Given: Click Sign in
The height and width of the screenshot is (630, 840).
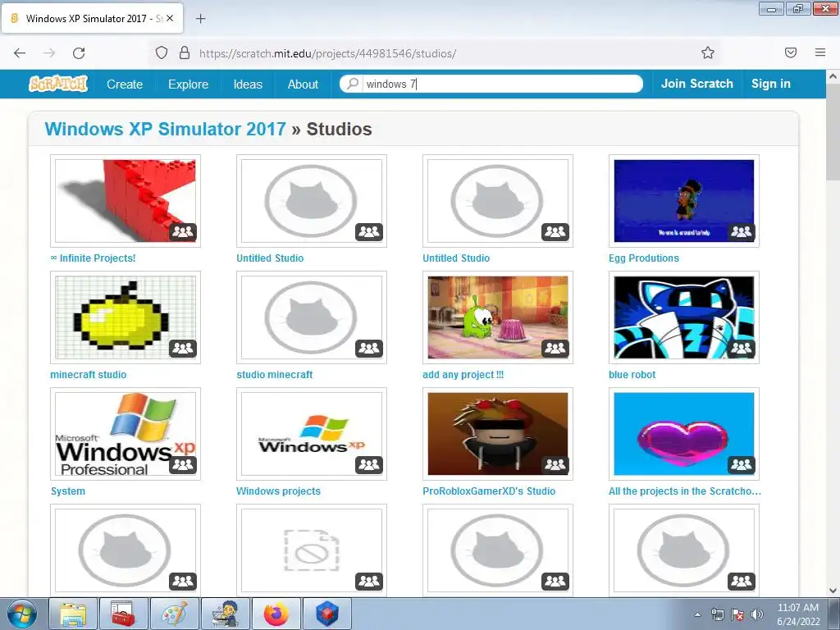Looking at the screenshot, I should click(771, 84).
